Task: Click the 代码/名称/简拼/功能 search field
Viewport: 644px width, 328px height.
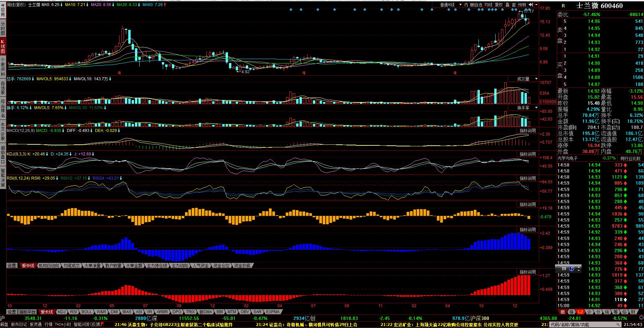Action: tap(584, 325)
